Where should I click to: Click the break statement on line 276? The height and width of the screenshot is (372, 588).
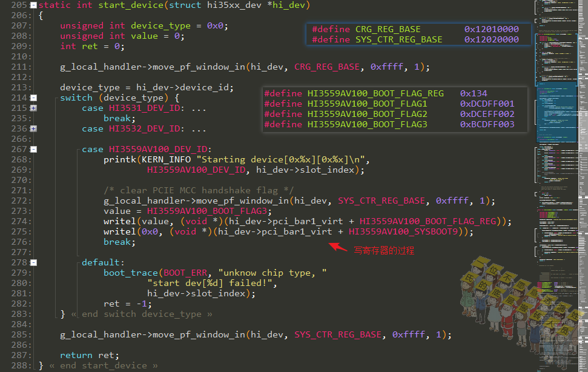pyautogui.click(x=120, y=242)
